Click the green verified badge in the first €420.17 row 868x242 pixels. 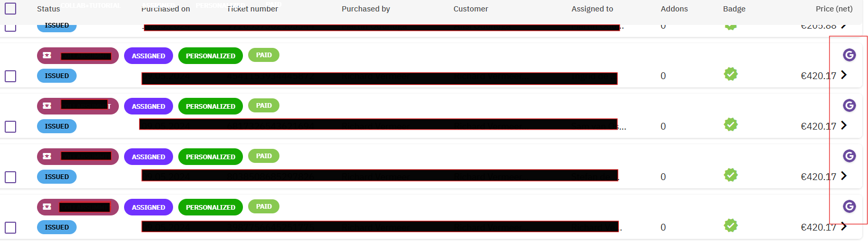731,74
